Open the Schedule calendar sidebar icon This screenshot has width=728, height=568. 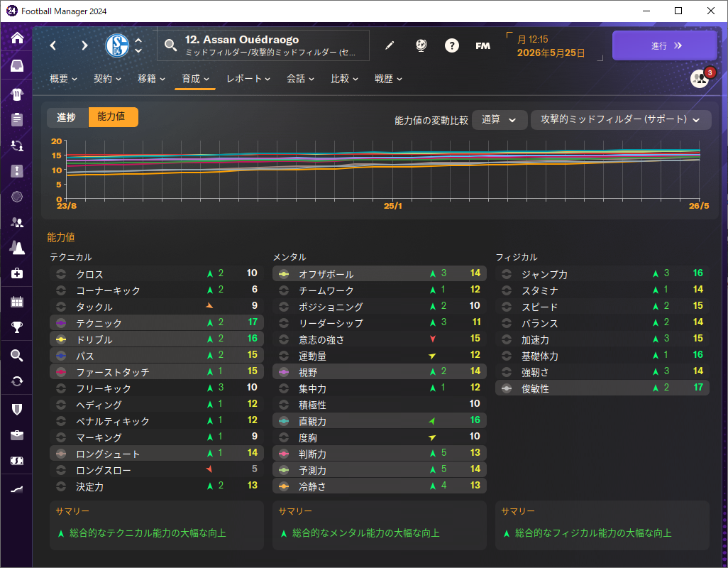[x=17, y=302]
